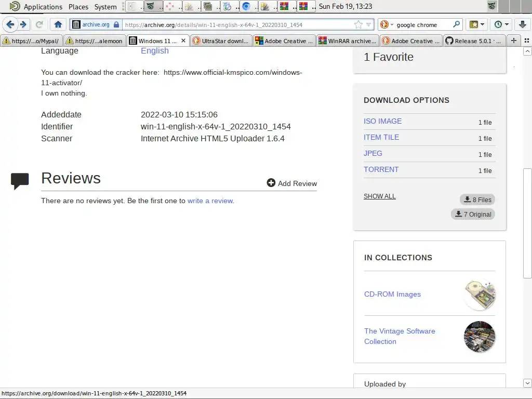Click SHOW ALL download options
The width and height of the screenshot is (532, 399).
[379, 196]
